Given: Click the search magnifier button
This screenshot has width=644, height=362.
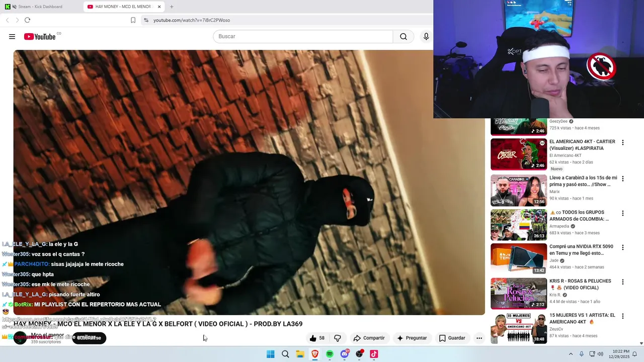Looking at the screenshot, I should tap(404, 37).
